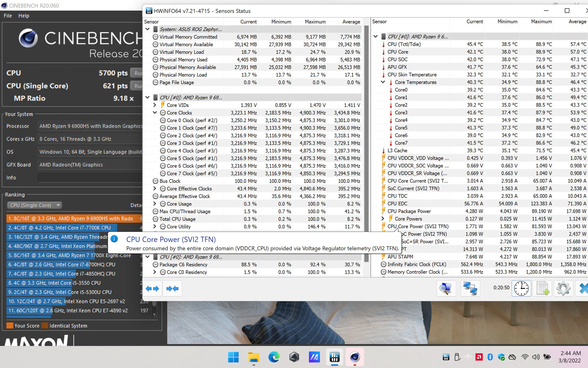Screen dimensions: 588x368
Task: Click the HWiNFO reset clock icon
Action: tap(521, 288)
